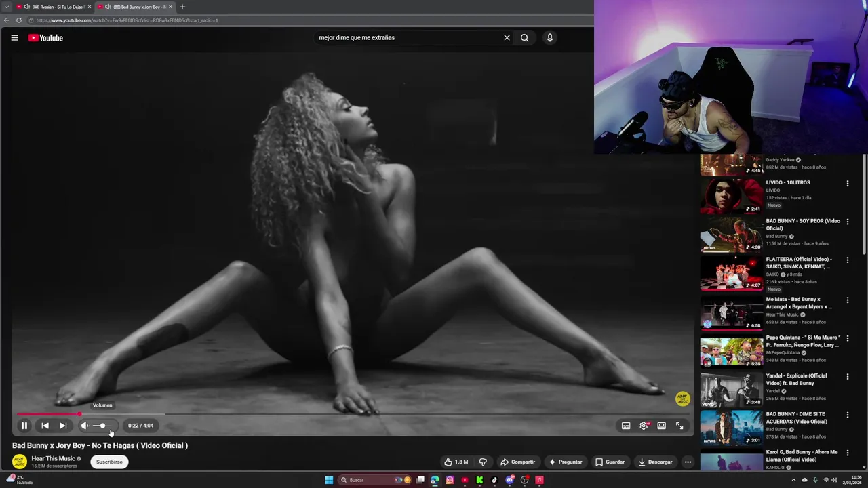Screen dimensions: 868x488
Task: Share the video with Compartir
Action: pyautogui.click(x=517, y=462)
